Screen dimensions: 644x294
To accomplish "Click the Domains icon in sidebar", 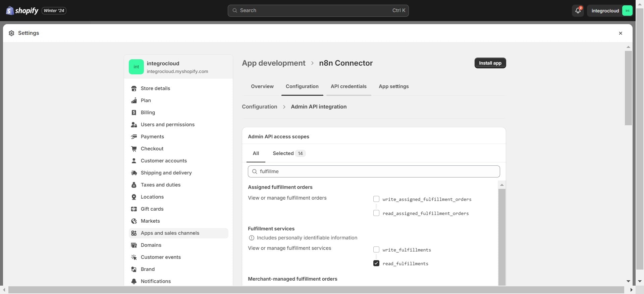I will (x=134, y=245).
